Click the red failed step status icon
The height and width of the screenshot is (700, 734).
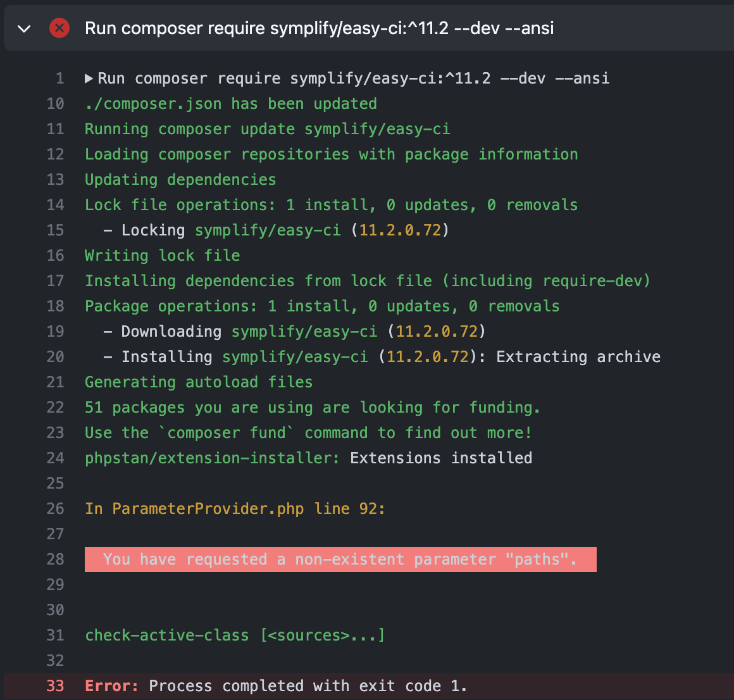point(59,28)
